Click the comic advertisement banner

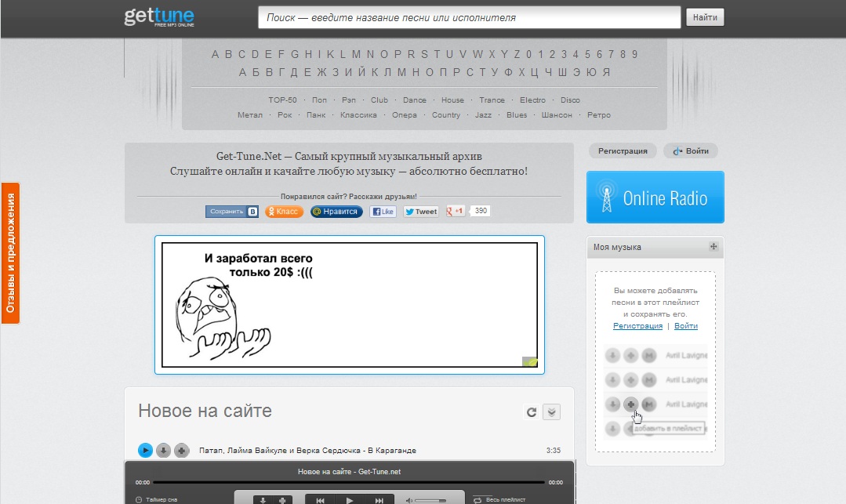[x=350, y=305]
